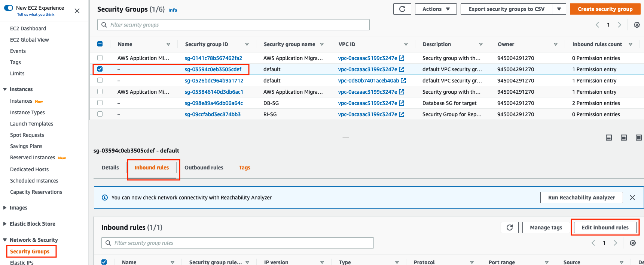
Task: Switch to the Tags tab
Action: [x=244, y=168]
